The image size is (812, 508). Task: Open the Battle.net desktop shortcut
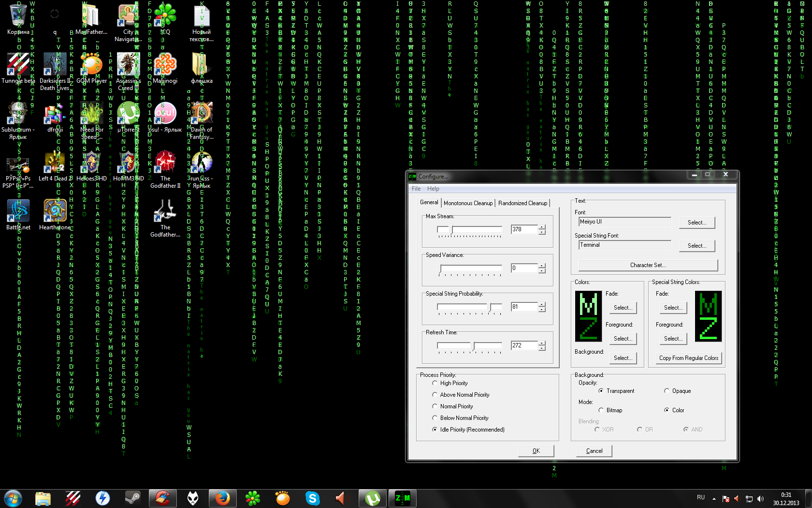[x=18, y=211]
